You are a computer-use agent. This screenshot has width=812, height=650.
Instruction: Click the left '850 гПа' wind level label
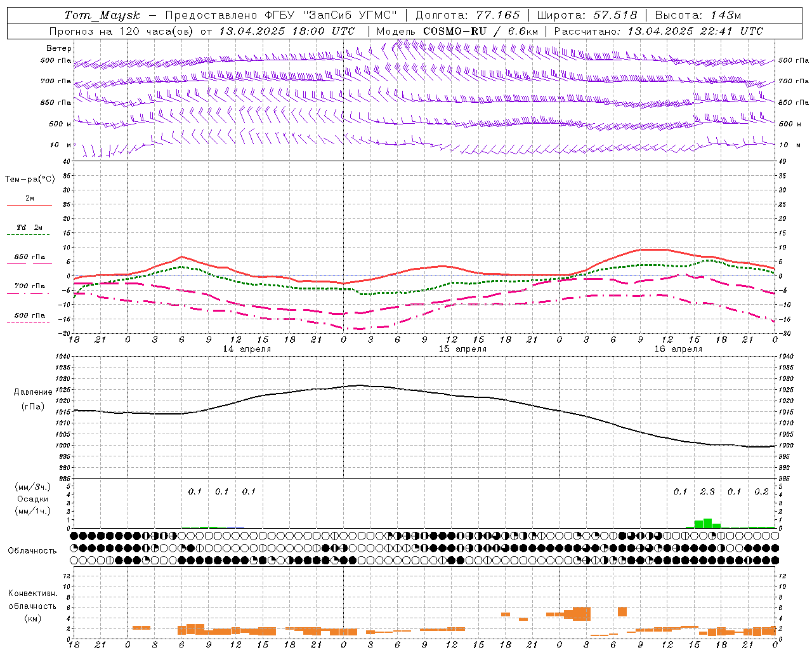[x=56, y=102]
